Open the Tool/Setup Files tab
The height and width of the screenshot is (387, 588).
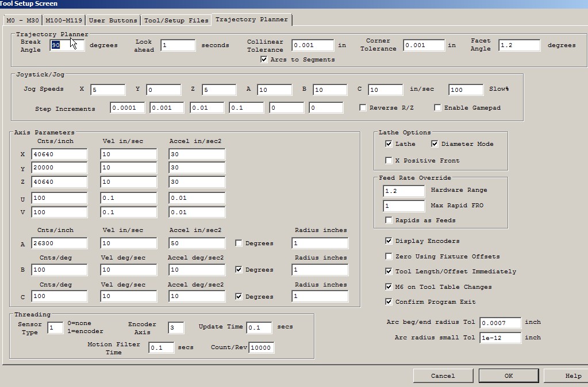[x=176, y=21]
